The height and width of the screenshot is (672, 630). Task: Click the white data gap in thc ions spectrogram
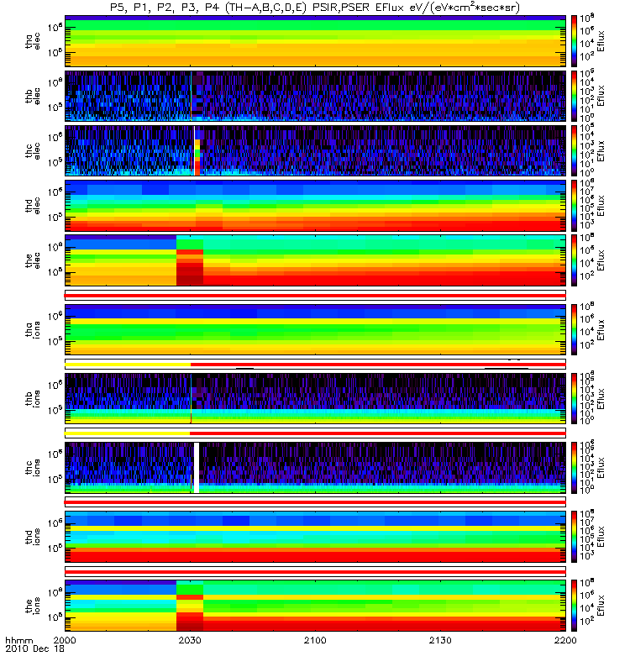pos(197,468)
